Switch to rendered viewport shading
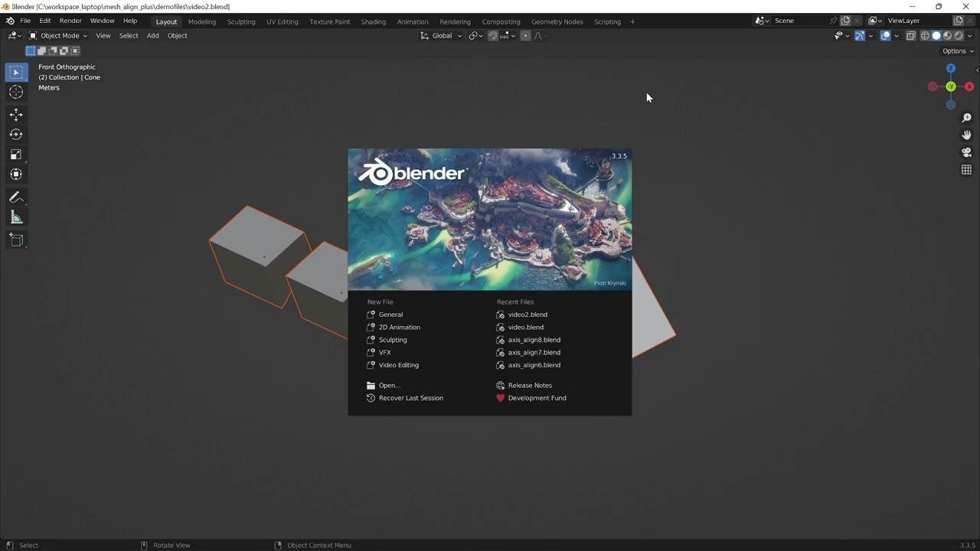This screenshot has width=980, height=551. tap(958, 36)
